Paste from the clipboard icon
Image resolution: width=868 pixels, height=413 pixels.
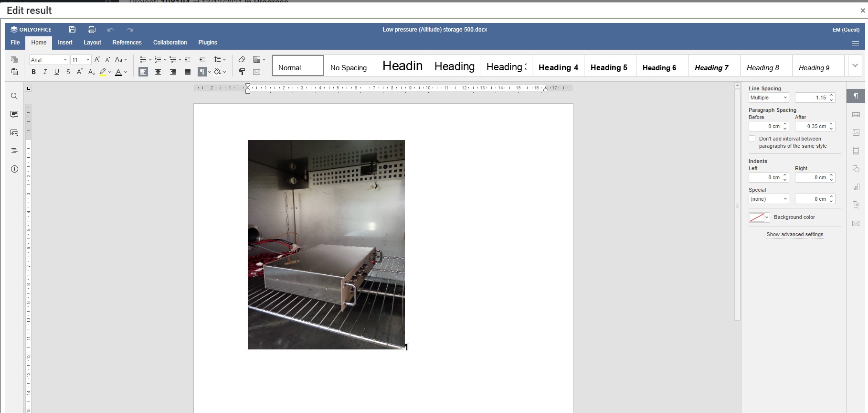[x=14, y=72]
